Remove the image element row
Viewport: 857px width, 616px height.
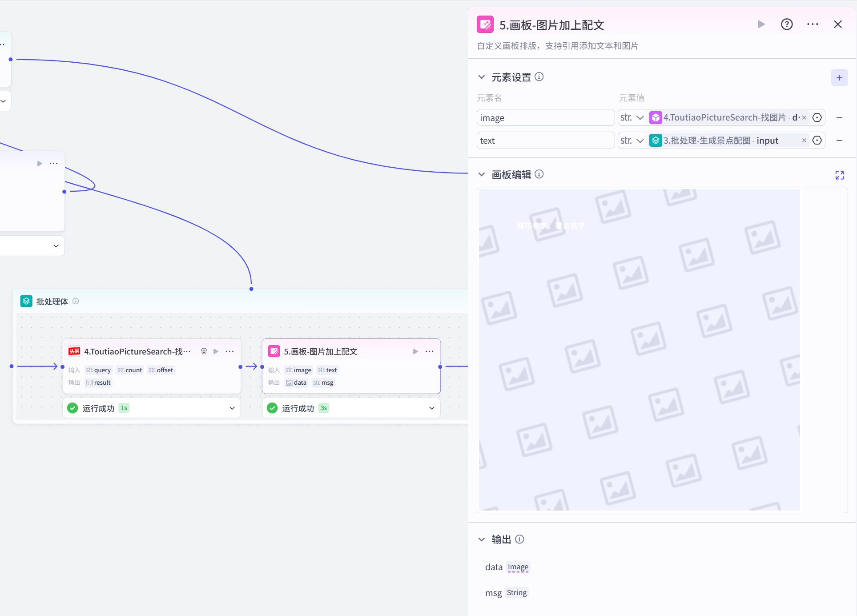pos(839,118)
